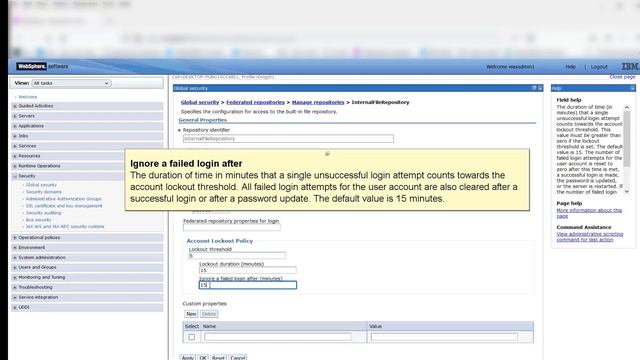Click the Help link in header
Screen dimensions: 640x360
click(571, 67)
